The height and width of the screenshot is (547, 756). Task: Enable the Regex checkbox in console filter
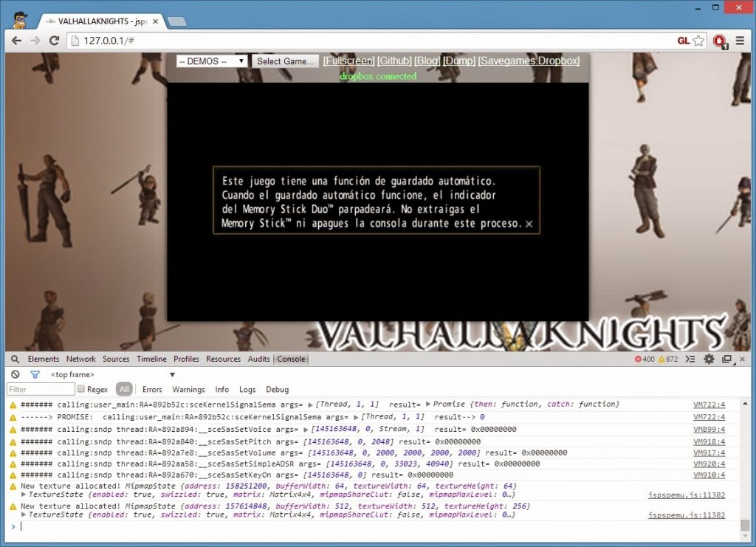(80, 390)
